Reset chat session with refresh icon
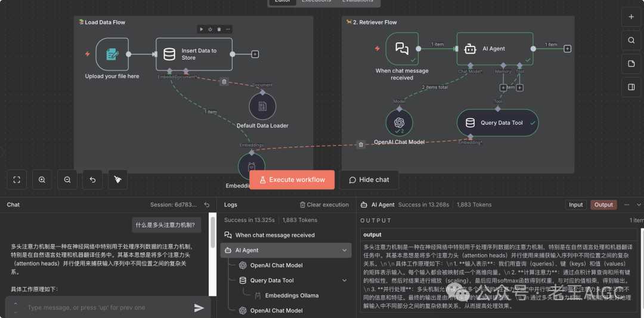This screenshot has width=644, height=318. click(207, 205)
